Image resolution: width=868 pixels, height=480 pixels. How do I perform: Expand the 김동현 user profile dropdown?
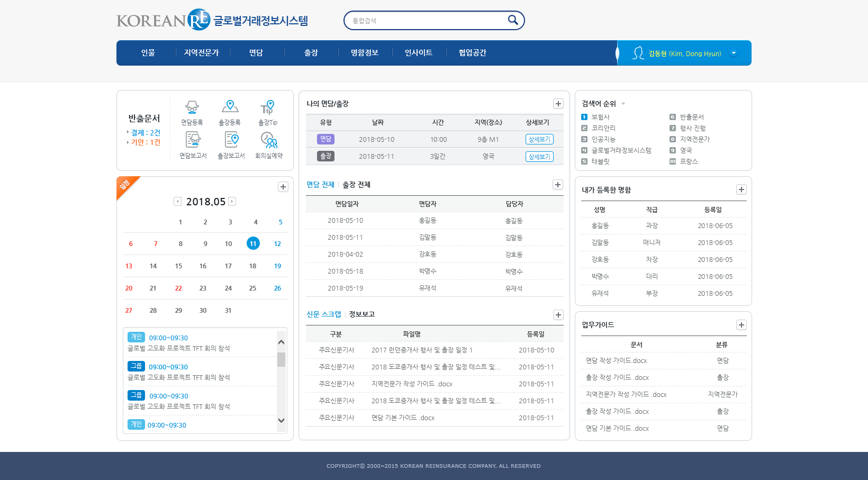tap(734, 53)
